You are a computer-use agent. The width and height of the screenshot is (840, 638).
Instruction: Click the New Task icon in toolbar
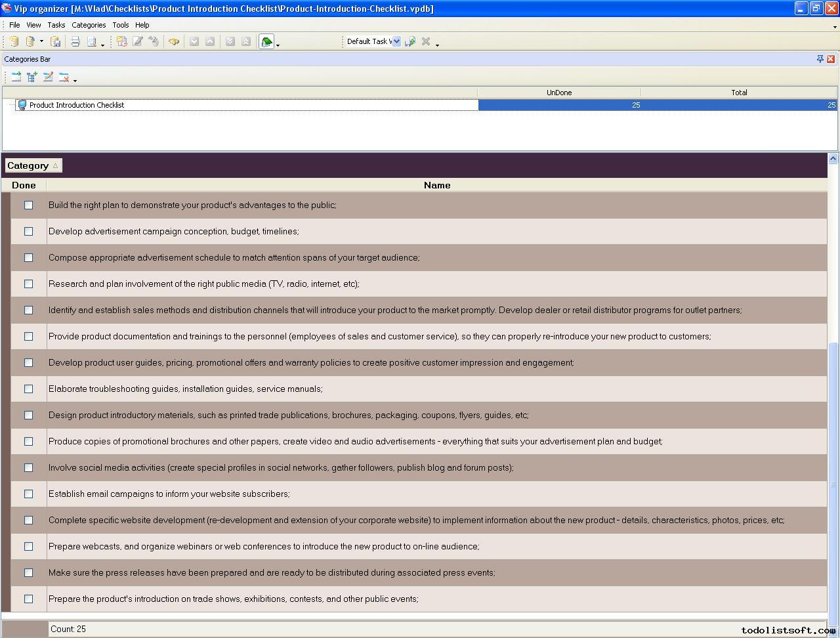[122, 41]
